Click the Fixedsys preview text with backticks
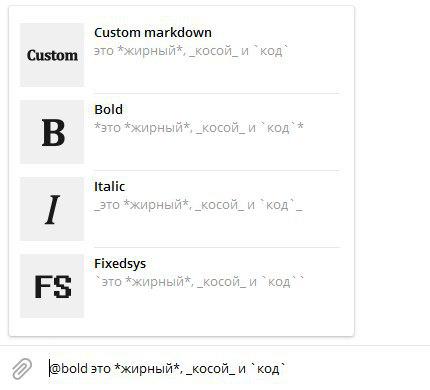This screenshot has width=430, height=390. 199,282
